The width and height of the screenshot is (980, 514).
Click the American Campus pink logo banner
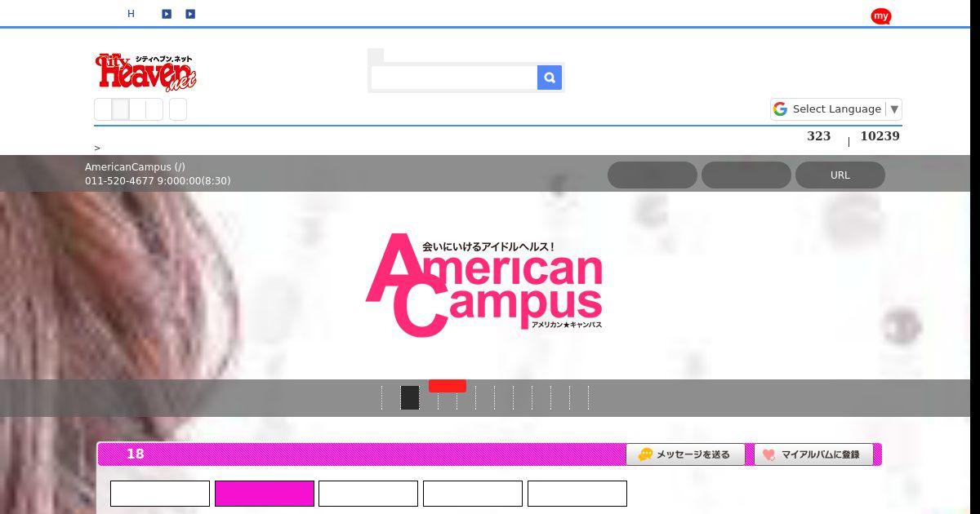point(484,285)
